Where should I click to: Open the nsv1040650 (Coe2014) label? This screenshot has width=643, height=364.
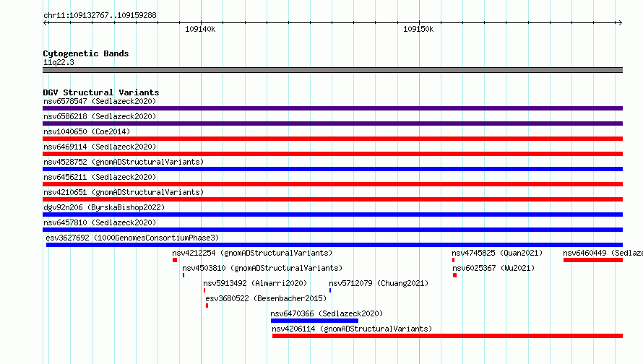tap(87, 131)
